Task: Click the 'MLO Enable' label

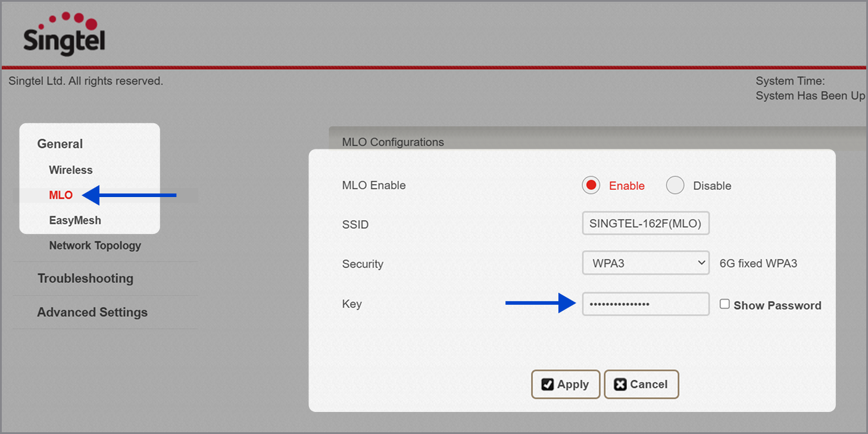Action: [x=374, y=185]
